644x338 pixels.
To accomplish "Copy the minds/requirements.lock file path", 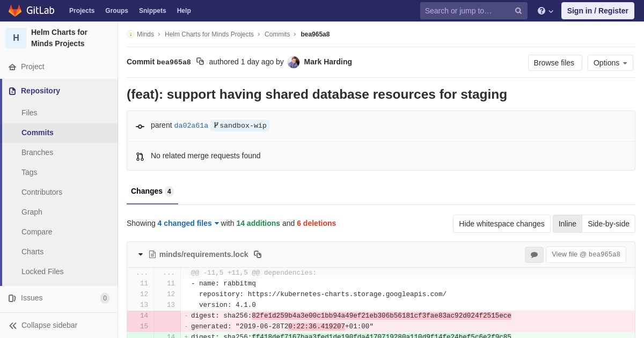I will point(258,254).
